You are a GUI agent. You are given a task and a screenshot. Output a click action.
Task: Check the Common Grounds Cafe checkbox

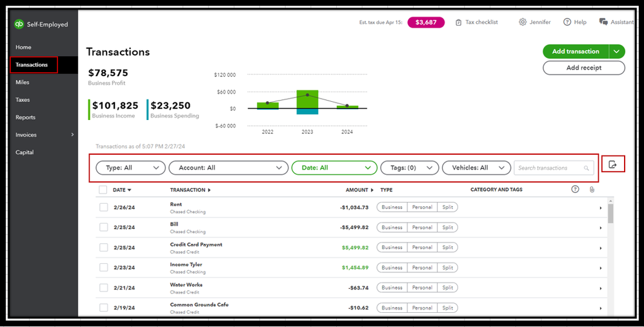click(103, 308)
